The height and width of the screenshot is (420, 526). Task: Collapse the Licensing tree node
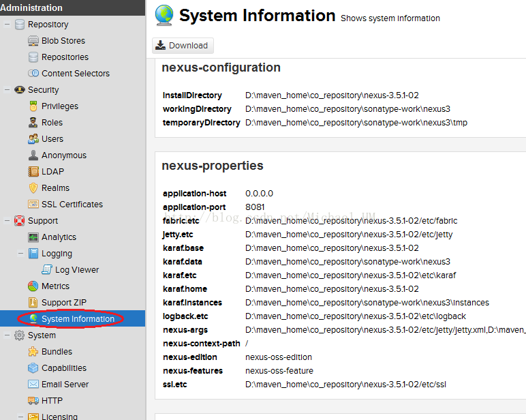coord(20,417)
